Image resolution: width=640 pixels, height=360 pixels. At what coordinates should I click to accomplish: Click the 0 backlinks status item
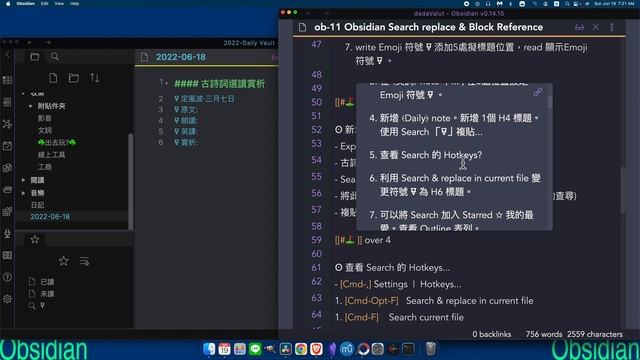pos(491,334)
